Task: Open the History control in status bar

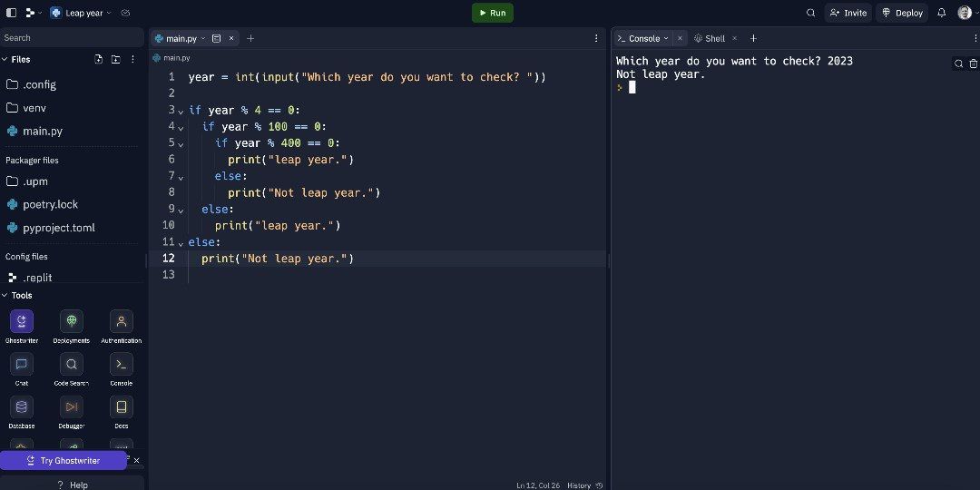Action: 584,485
